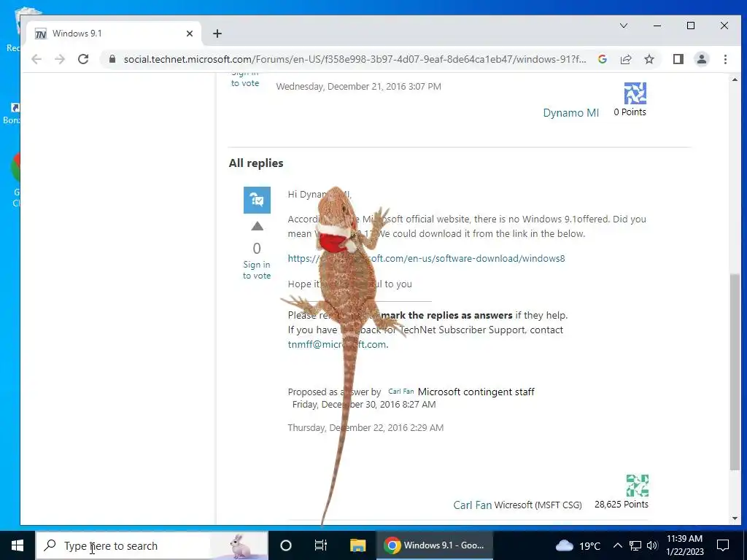Screen dimensions: 747x560
Task: Click small Carl Fan proposed-by link
Action: coord(401,392)
